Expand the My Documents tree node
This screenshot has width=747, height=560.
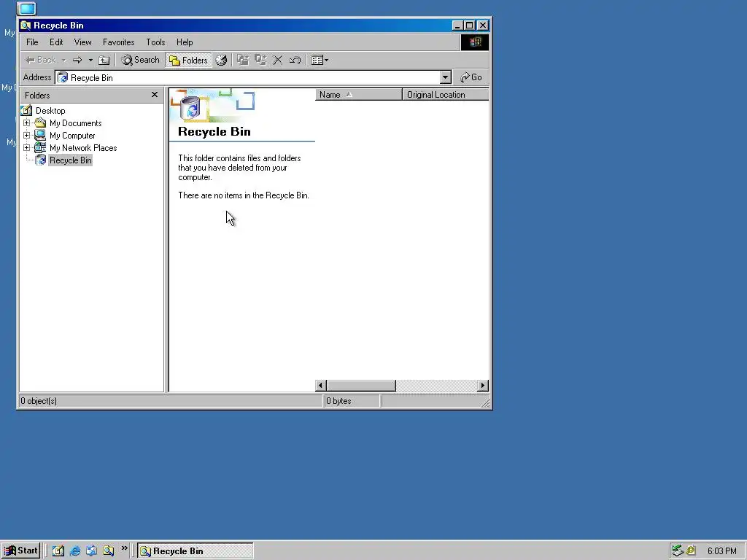pos(27,122)
